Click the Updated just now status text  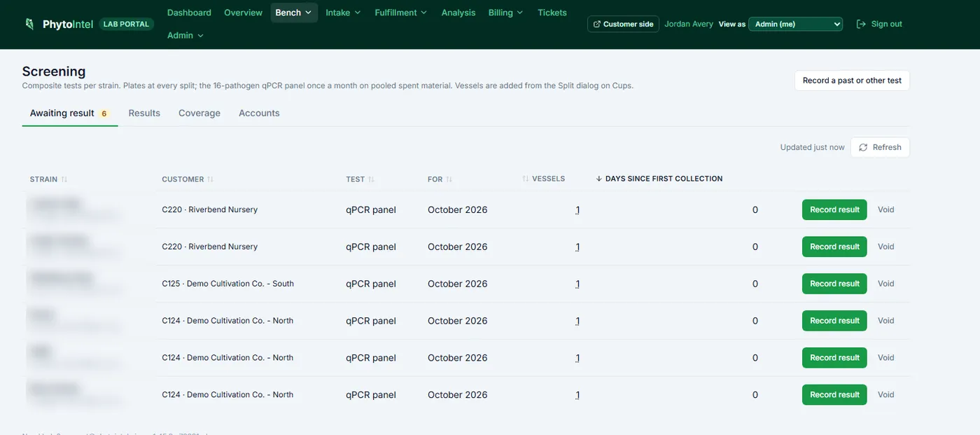812,147
